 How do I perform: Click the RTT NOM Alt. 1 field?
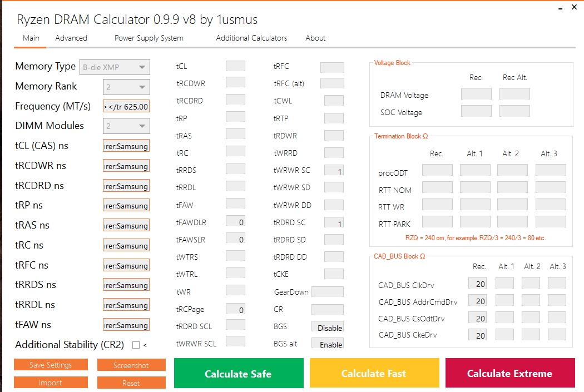[475, 187]
